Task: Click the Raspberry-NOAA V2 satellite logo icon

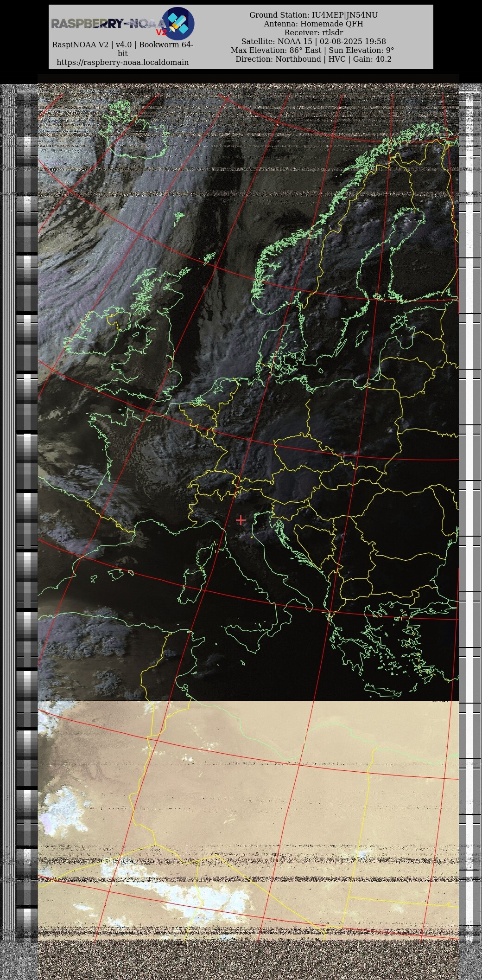Action: pos(178,24)
